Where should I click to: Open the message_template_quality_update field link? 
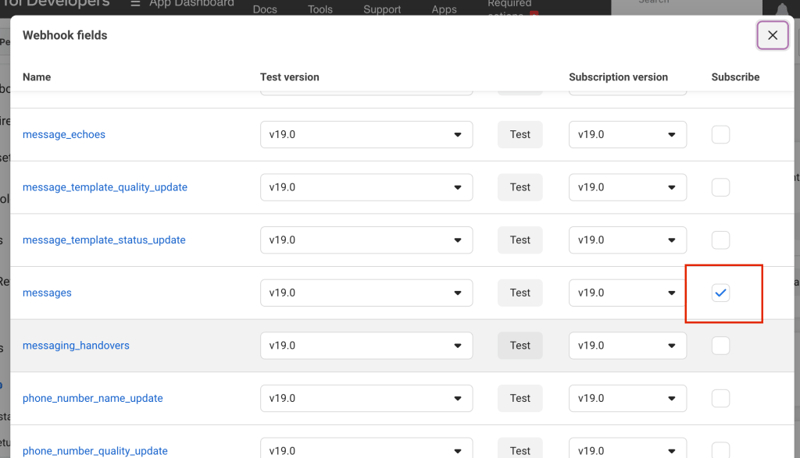(x=105, y=187)
